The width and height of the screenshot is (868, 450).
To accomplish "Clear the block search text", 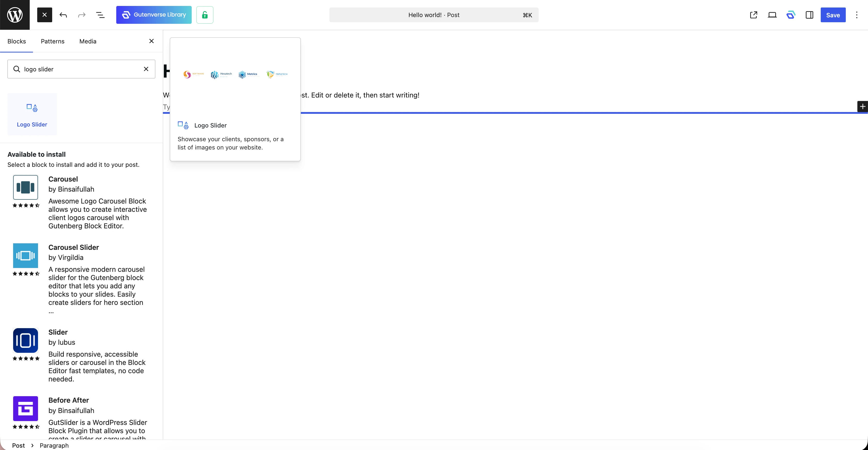I will [x=146, y=69].
